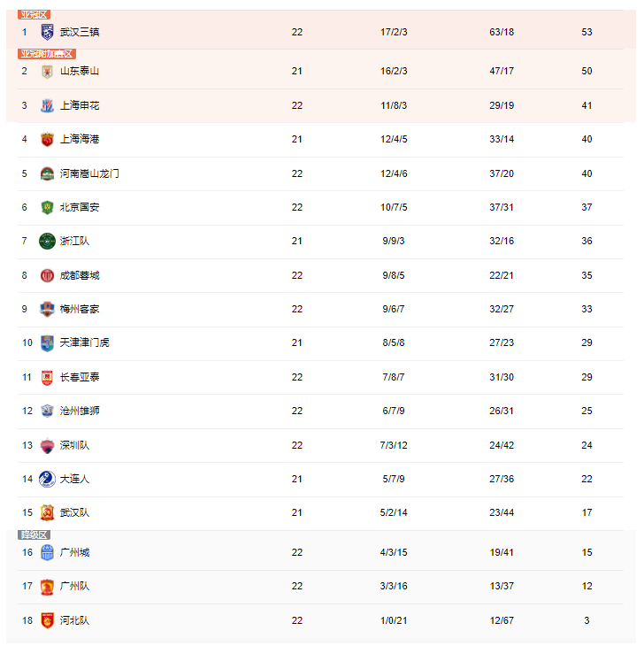This screenshot has width=644, height=646.
Task: Click the 河北队 red shield icon
Action: click(x=48, y=620)
